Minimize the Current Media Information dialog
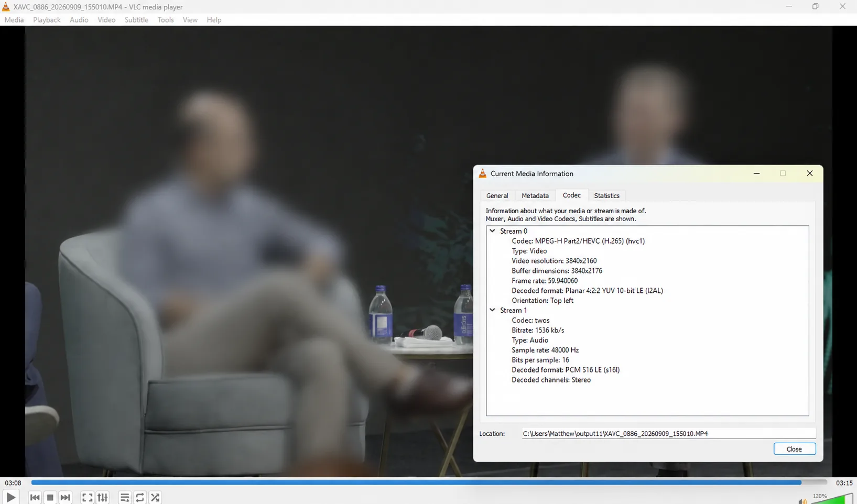The width and height of the screenshot is (857, 504). point(757,173)
